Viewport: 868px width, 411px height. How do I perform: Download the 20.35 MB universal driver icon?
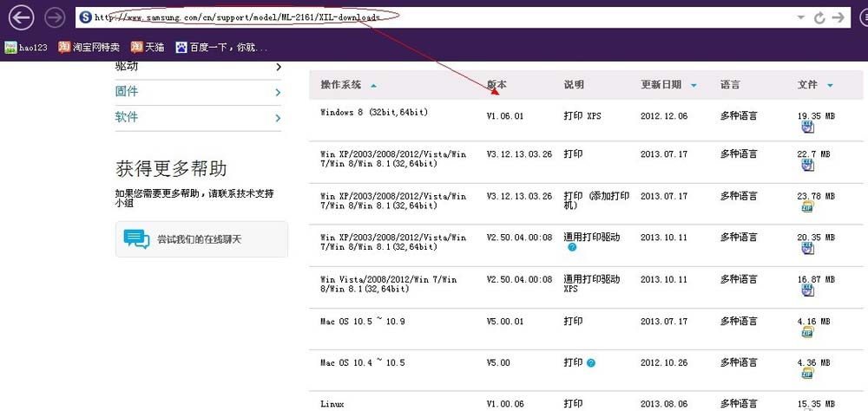pyautogui.click(x=808, y=248)
